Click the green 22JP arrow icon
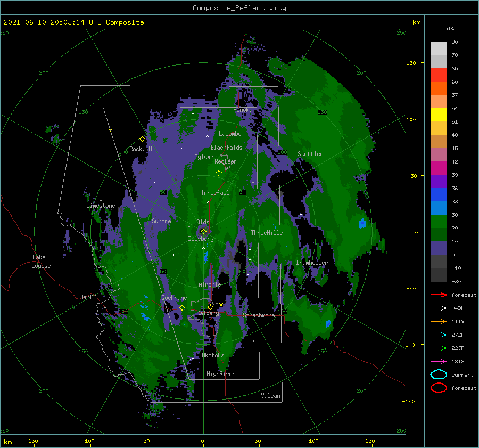This screenshot has height=448, width=479. 439,348
